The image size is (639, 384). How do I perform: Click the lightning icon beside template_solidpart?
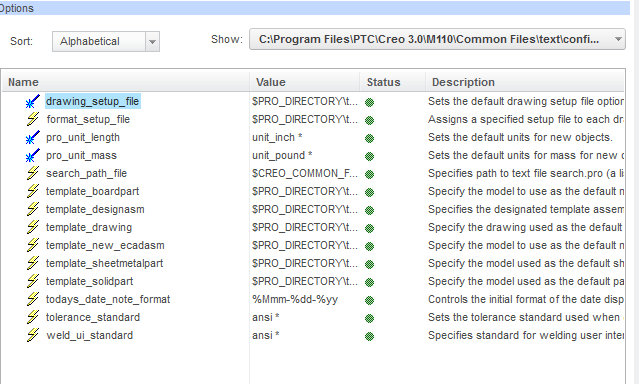[33, 281]
